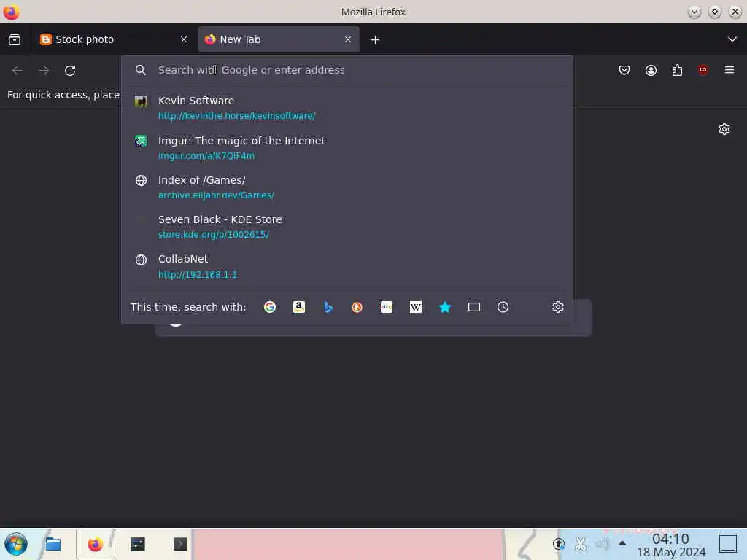Search history using the clock icon
This screenshot has width=747, height=560.
(503, 307)
